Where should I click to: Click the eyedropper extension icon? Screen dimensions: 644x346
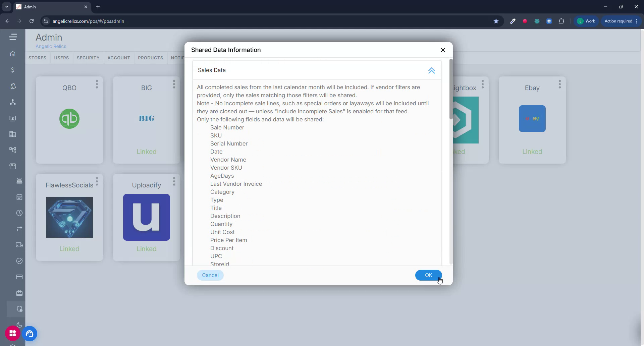pyautogui.click(x=513, y=21)
